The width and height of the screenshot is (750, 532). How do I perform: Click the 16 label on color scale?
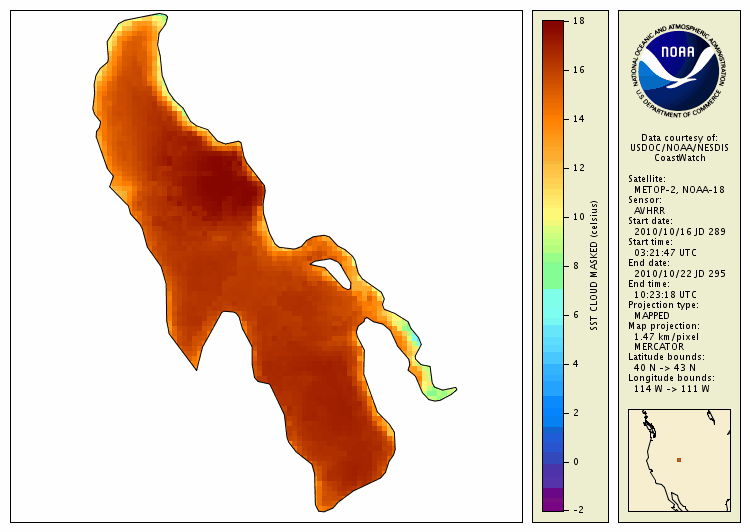click(579, 70)
